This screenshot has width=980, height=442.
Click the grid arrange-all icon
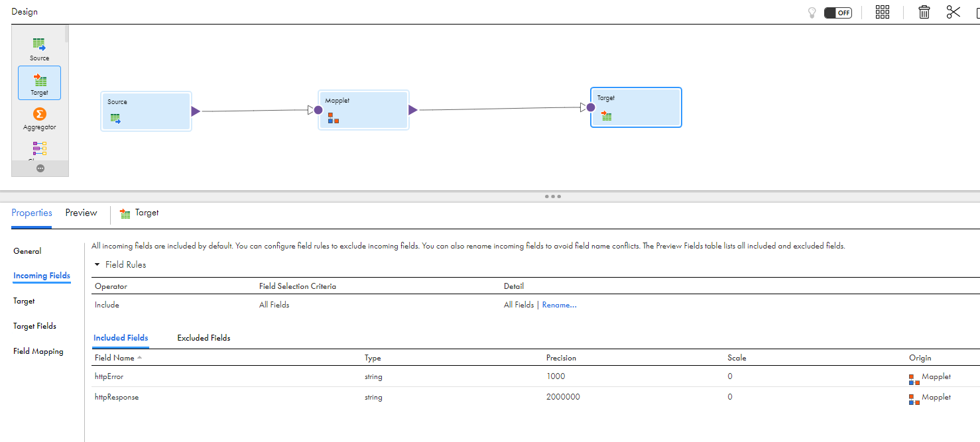pyautogui.click(x=883, y=12)
